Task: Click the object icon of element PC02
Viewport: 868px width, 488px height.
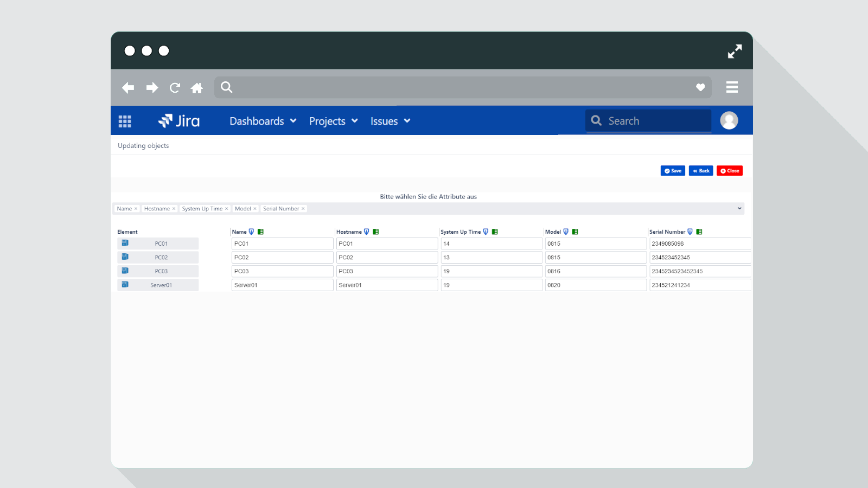Action: 125,256
